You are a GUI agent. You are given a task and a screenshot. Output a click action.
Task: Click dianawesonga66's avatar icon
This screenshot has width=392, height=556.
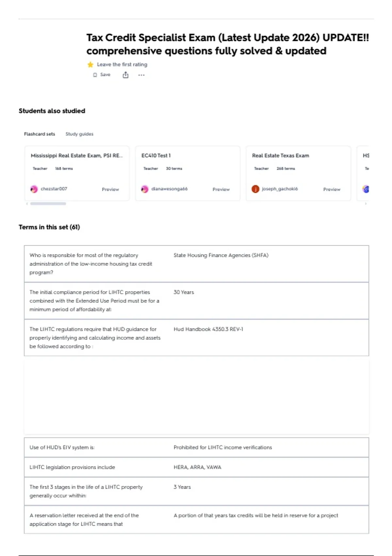[145, 189]
